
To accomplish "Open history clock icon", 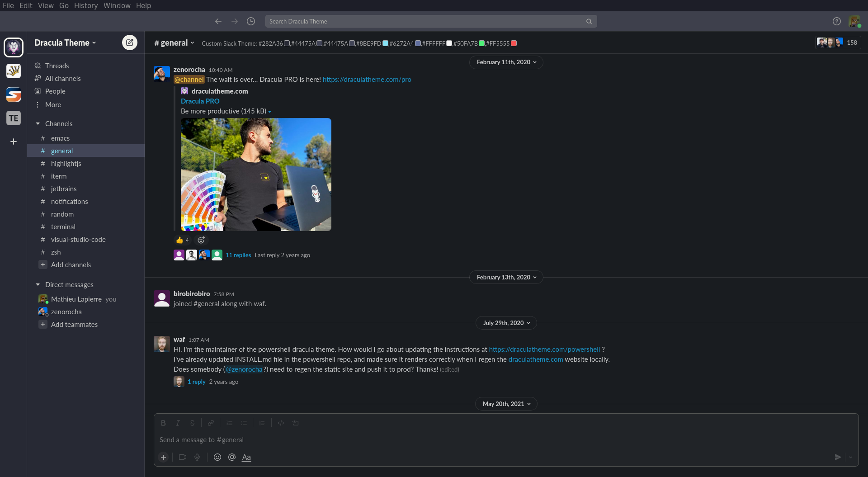I will [251, 21].
